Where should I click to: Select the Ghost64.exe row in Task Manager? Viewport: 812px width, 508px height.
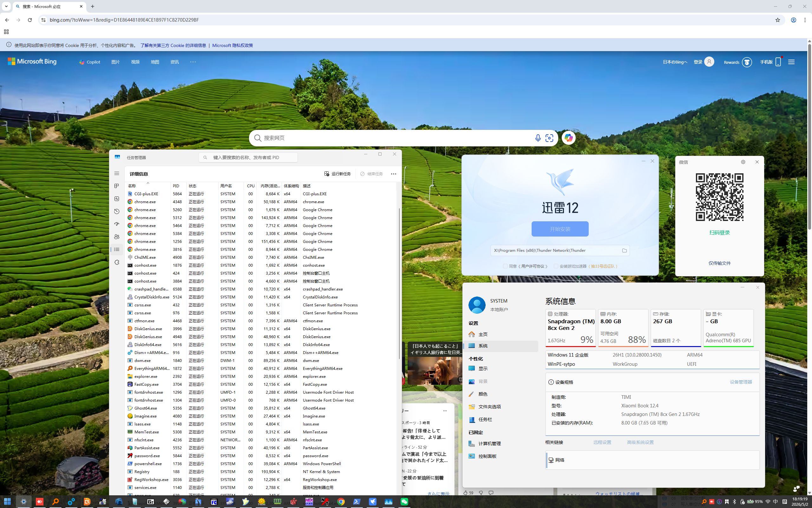click(x=260, y=408)
